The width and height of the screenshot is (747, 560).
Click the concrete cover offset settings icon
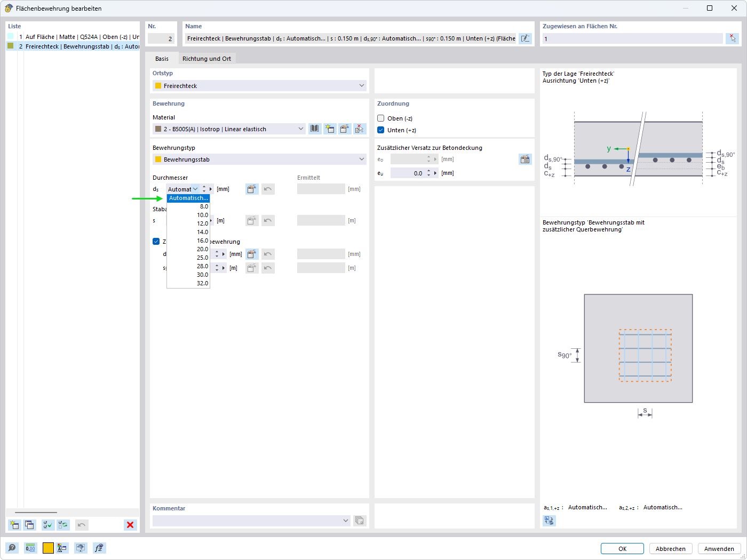click(x=525, y=159)
